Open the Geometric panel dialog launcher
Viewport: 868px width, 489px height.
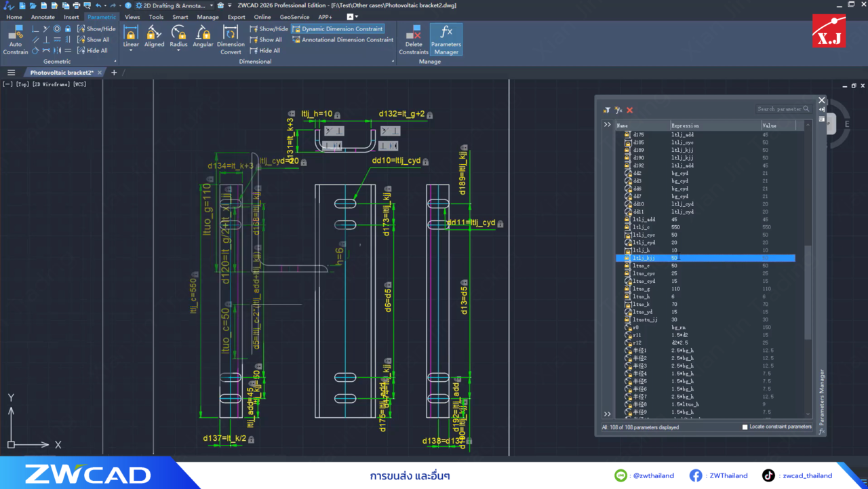click(x=115, y=62)
